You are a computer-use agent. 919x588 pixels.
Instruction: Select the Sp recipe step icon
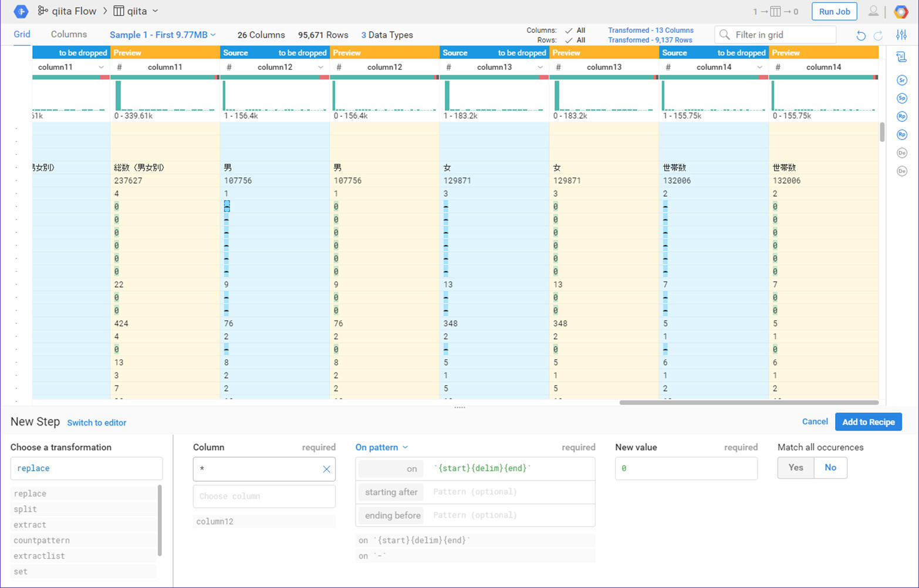pyautogui.click(x=902, y=98)
